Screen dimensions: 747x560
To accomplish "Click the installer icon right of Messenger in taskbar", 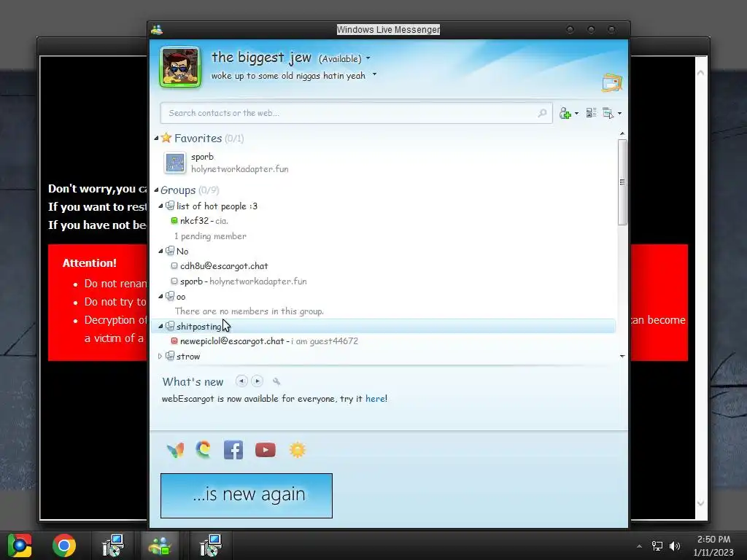I will click(x=210, y=545).
